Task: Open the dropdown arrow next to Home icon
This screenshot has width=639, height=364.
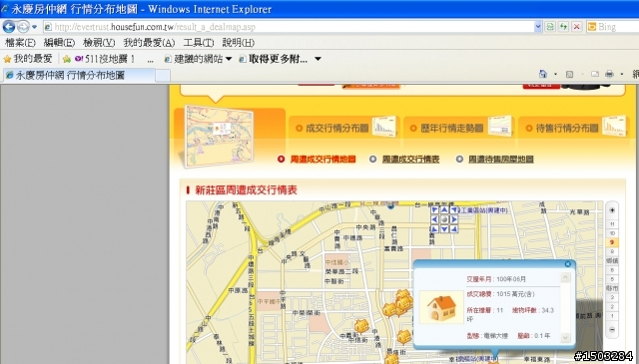Action: coord(555,75)
